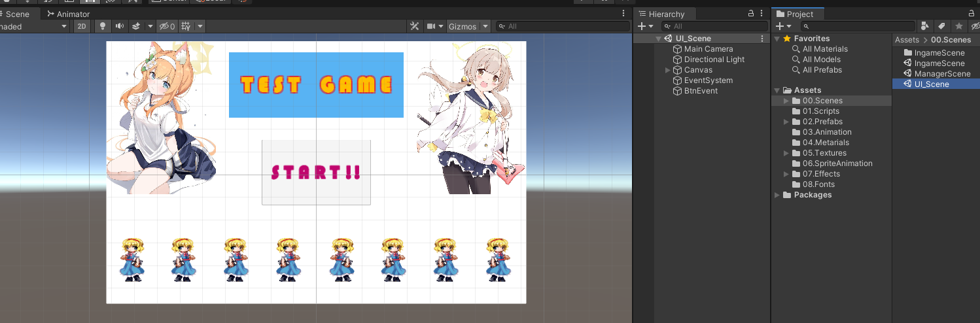Open the IngameScene folder asset
The image size is (980, 323).
point(934,53)
